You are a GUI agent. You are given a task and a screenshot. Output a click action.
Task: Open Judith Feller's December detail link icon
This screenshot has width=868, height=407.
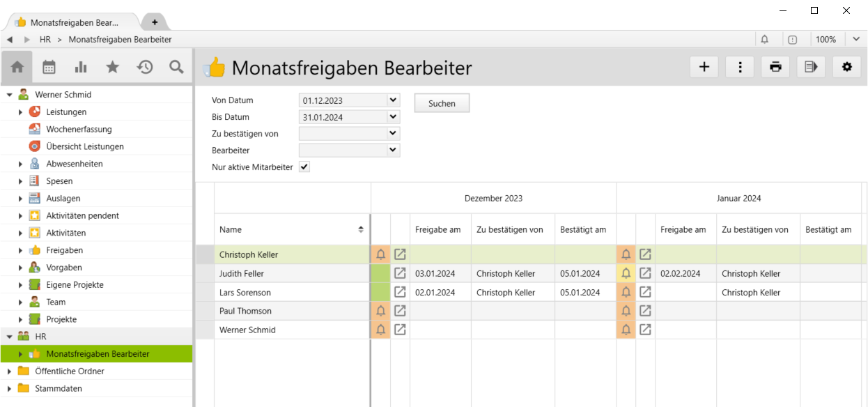[400, 273]
